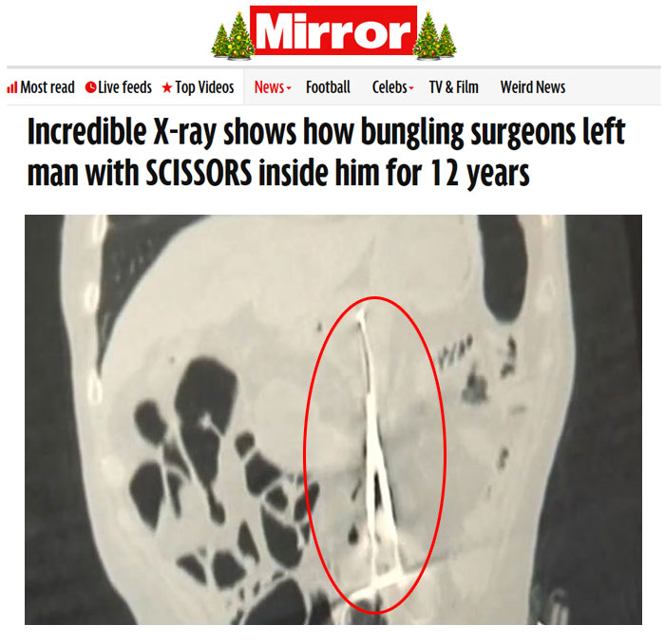Click the Christmas tree right of the Mirror logo
The width and height of the screenshot is (665, 644).
[x=434, y=35]
